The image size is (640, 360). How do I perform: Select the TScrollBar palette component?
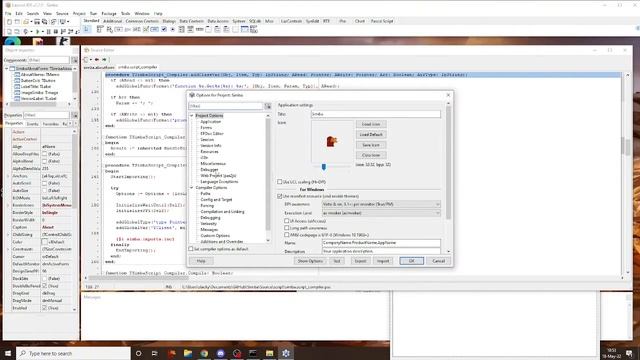coord(199,29)
